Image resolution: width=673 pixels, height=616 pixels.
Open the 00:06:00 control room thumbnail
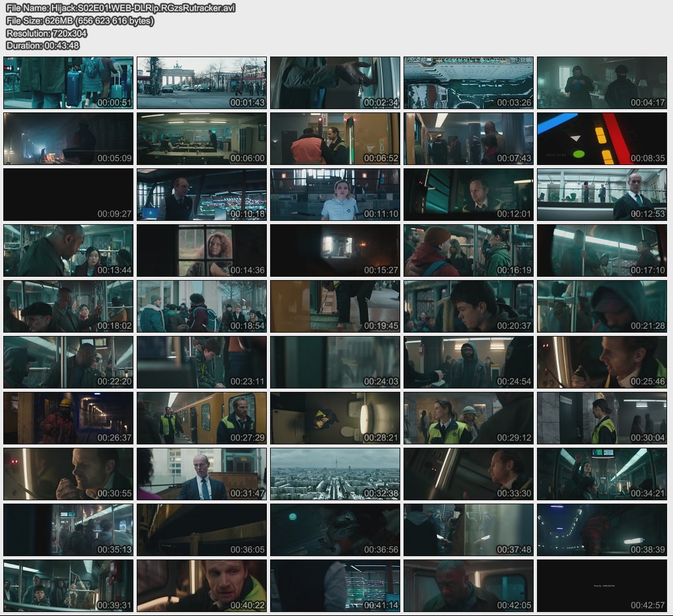click(x=202, y=139)
